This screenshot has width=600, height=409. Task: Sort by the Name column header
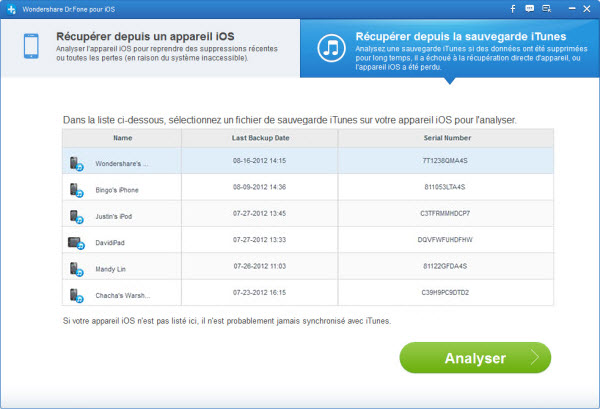(x=122, y=138)
